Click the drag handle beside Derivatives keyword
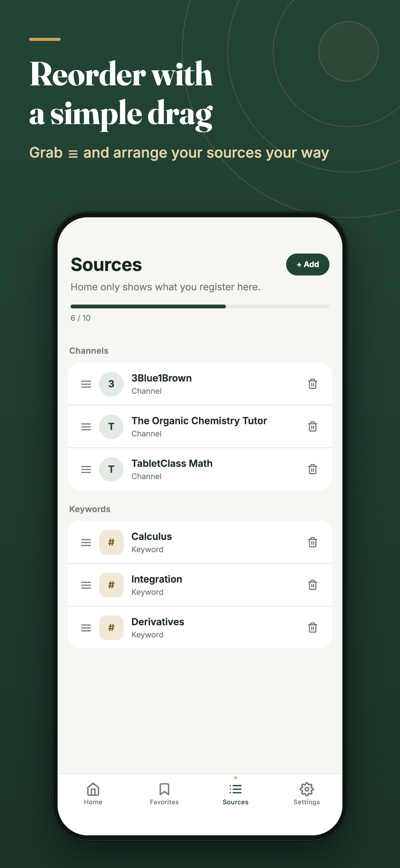 (x=86, y=628)
